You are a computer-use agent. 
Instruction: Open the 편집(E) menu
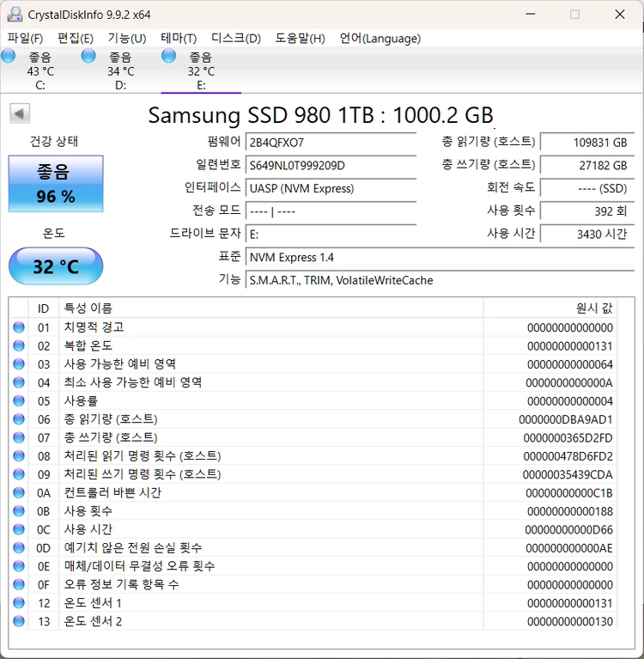click(x=76, y=39)
